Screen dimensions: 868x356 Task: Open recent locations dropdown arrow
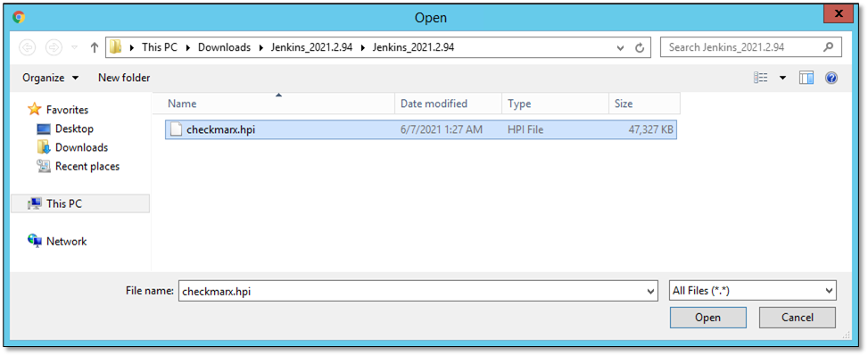75,48
